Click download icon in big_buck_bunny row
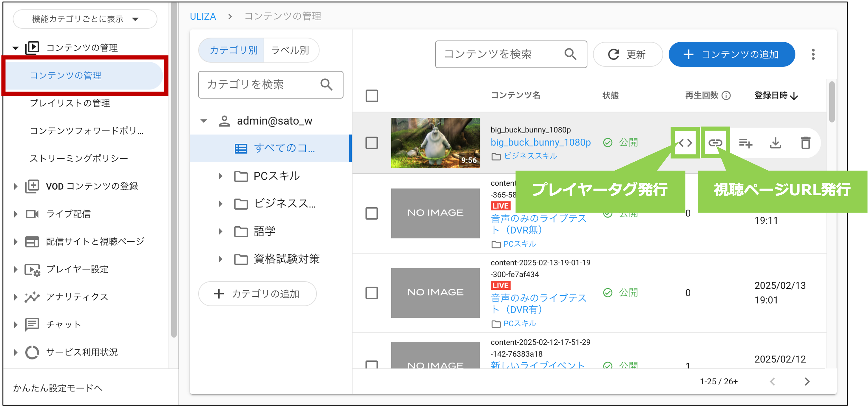868x407 pixels. 775,143
